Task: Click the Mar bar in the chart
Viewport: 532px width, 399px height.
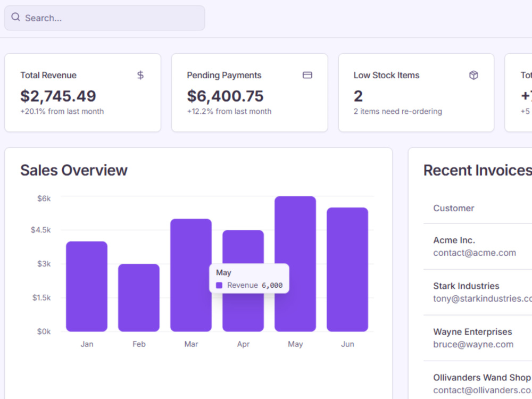Action: pos(191,275)
